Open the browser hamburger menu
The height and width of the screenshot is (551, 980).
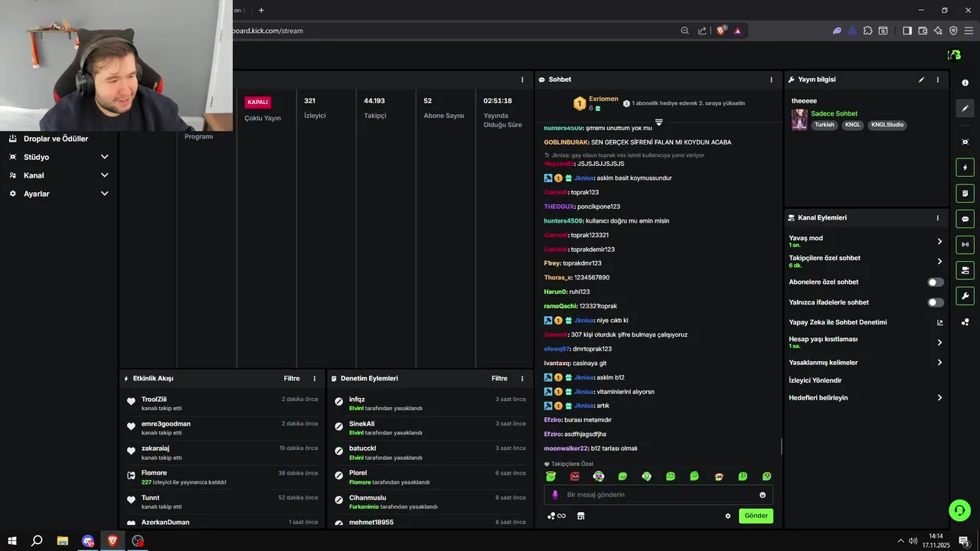969,31
